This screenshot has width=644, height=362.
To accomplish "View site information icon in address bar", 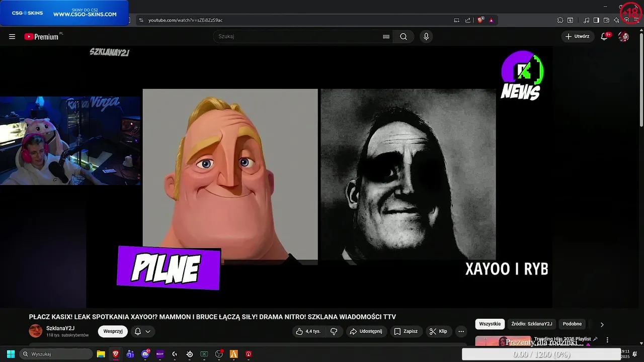I will [141, 20].
